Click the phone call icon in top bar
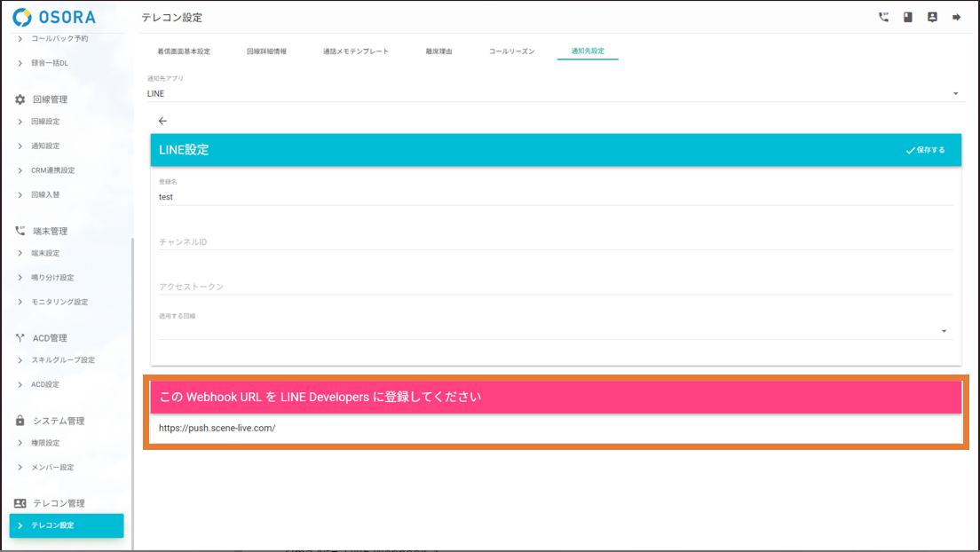Screen dimensions: 980x552 [883, 17]
